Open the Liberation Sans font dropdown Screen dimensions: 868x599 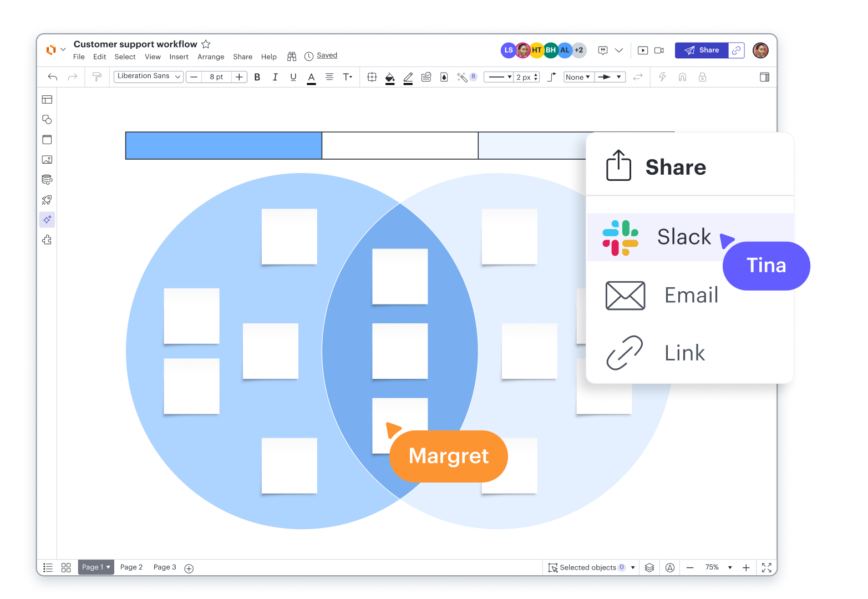149,77
